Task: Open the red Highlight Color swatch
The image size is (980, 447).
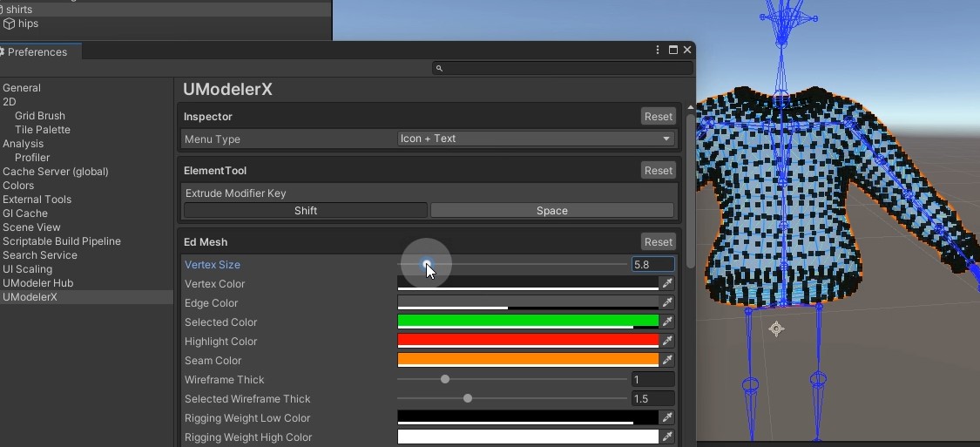Action: coord(528,342)
